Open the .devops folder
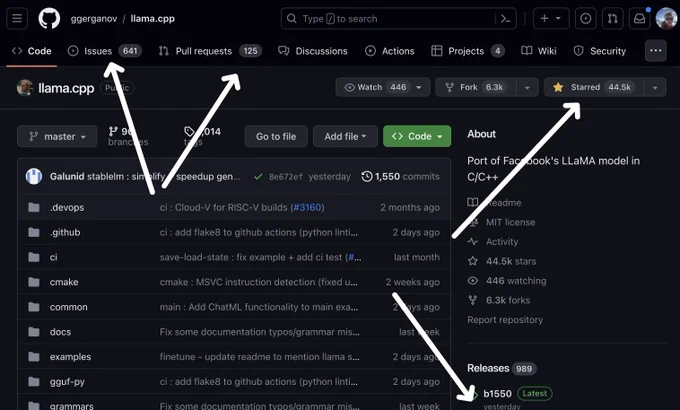 67,207
